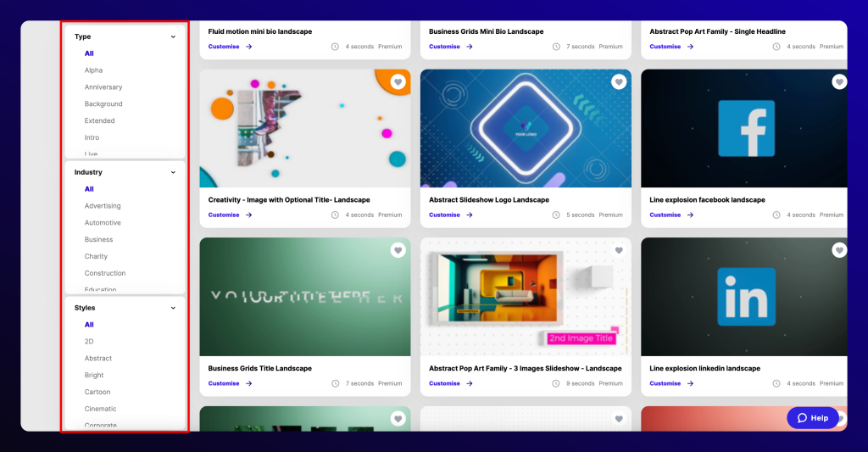868x452 pixels.
Task: Open Creativity template thumbnail preview
Action: click(305, 129)
